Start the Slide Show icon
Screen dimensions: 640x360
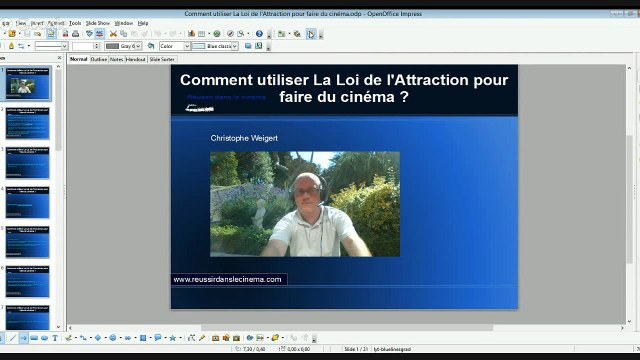pyautogui.click(x=311, y=34)
